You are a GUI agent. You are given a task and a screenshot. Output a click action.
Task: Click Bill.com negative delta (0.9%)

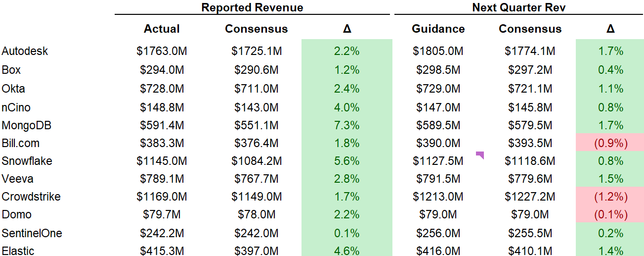(610, 143)
